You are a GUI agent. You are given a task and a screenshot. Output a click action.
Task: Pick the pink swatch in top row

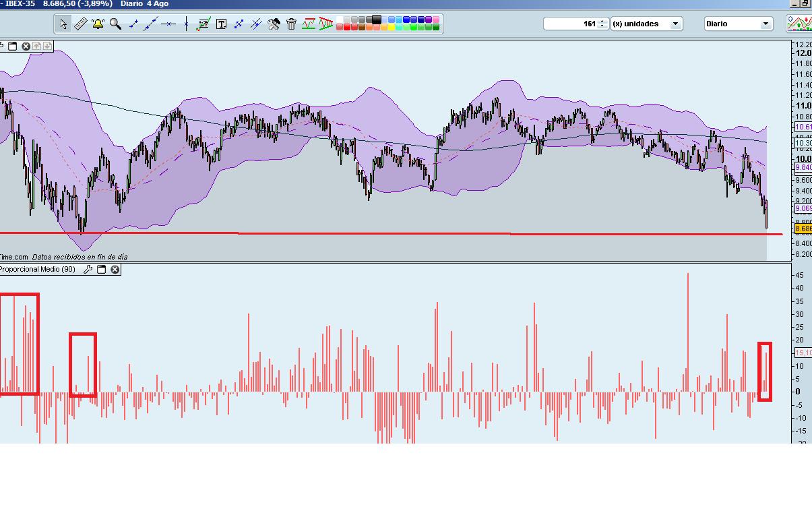[436, 20]
